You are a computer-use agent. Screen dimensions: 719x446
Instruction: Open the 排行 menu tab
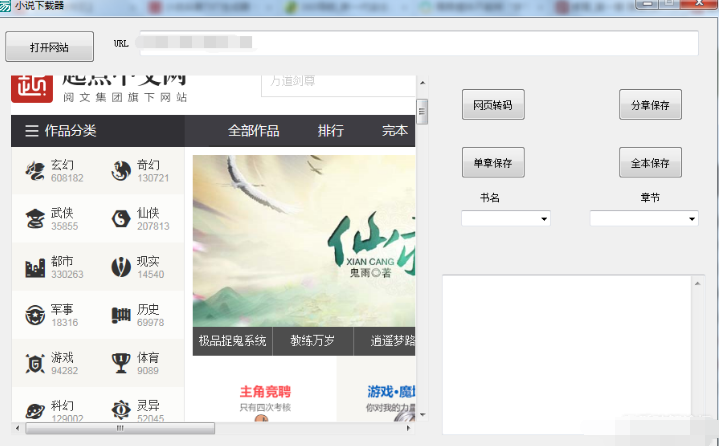coord(331,131)
